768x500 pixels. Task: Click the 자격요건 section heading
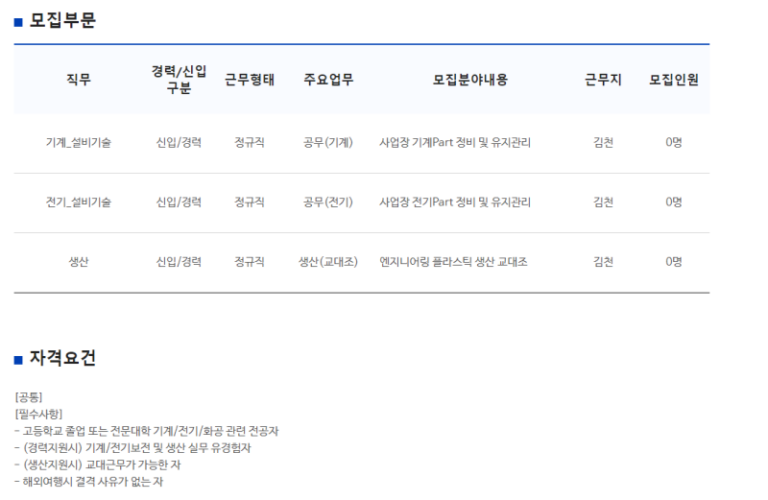point(63,358)
